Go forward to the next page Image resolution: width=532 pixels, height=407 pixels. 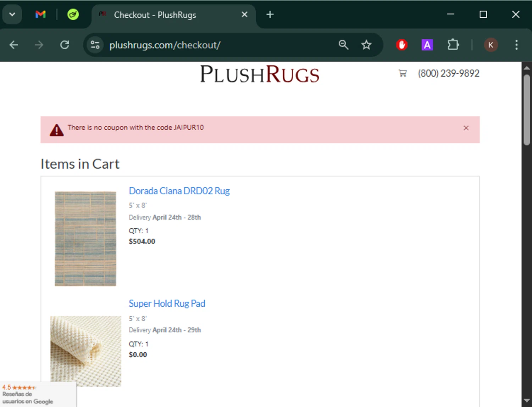click(x=39, y=45)
